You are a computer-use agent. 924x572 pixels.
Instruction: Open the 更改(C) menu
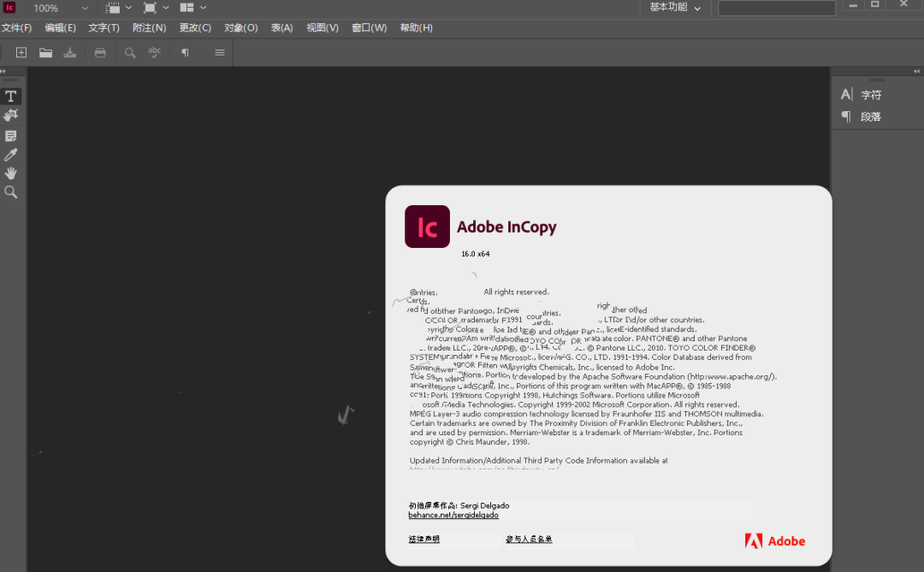(x=195, y=27)
